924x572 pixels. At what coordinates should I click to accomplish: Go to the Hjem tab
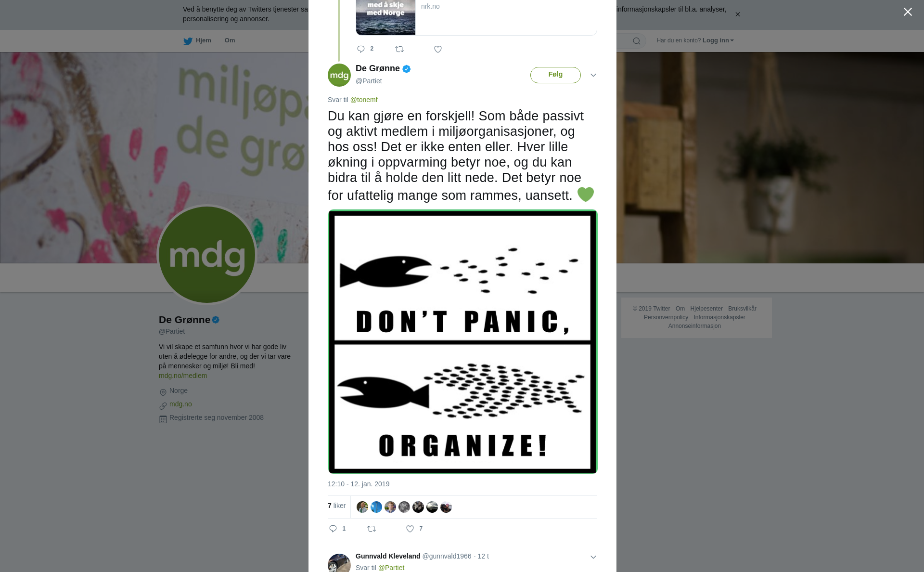(197, 40)
